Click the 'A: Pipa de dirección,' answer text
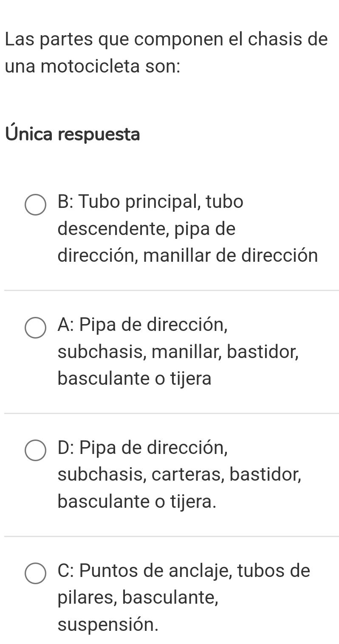Viewport: 339px width, 644px height. tap(143, 324)
